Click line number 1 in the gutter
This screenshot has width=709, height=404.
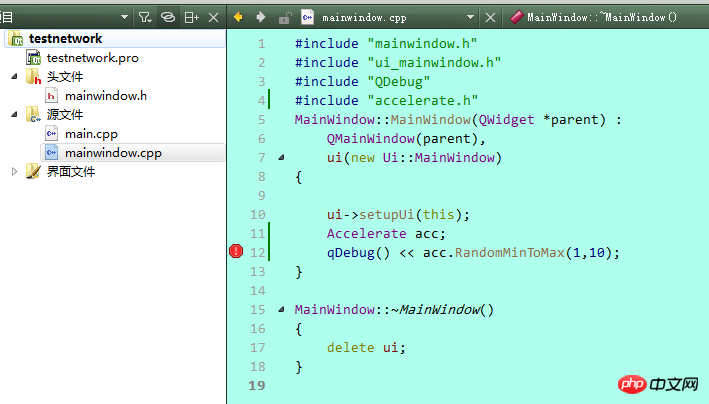coord(262,44)
